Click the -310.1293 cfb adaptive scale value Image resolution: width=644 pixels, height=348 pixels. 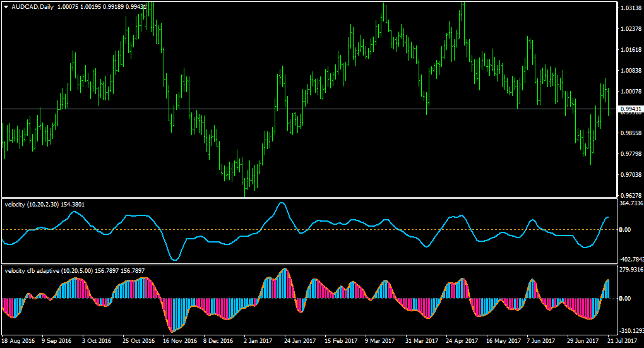631,331
